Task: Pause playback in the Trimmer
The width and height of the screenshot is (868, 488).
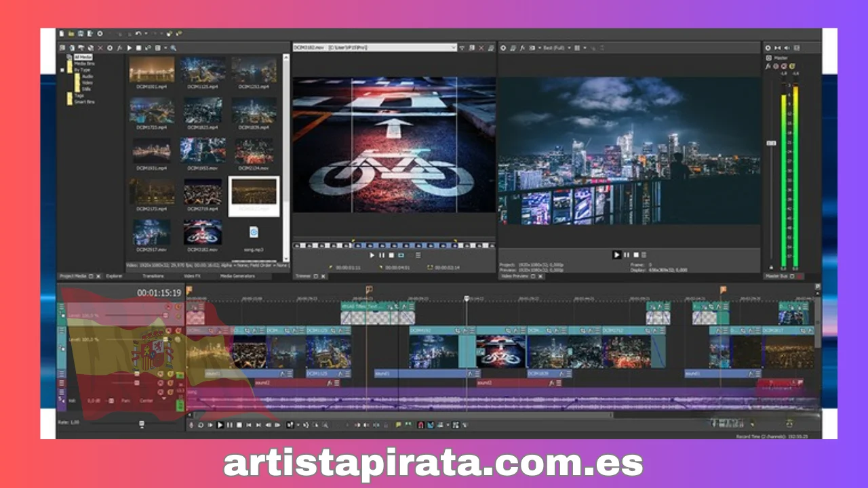Action: [x=381, y=256]
